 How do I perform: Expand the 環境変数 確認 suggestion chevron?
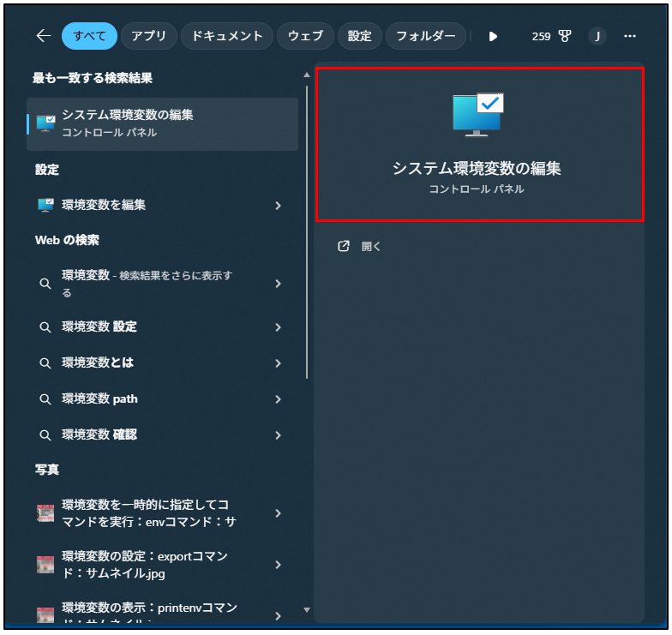coord(278,435)
